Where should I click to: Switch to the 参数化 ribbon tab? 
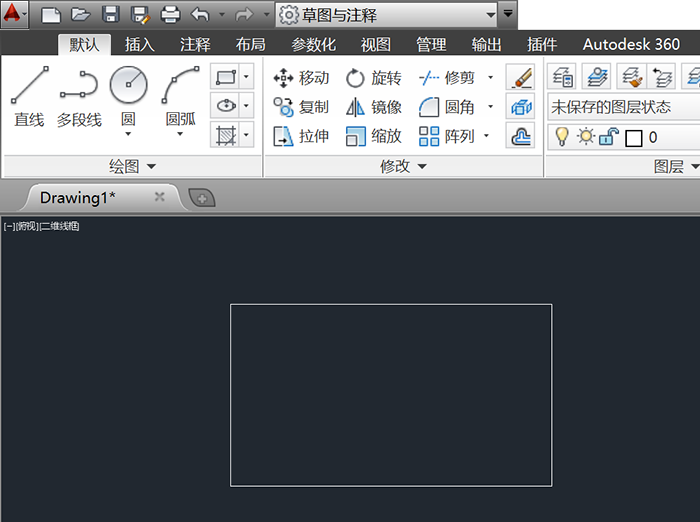[313, 44]
